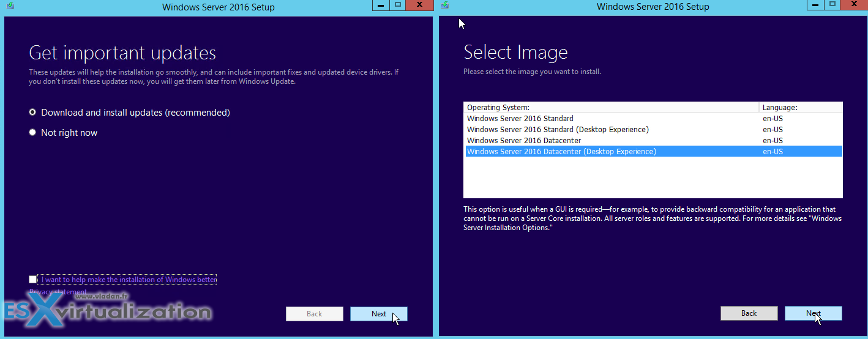This screenshot has width=868, height=339.
Task: Tick the help make installation better checkbox
Action: tap(32, 280)
